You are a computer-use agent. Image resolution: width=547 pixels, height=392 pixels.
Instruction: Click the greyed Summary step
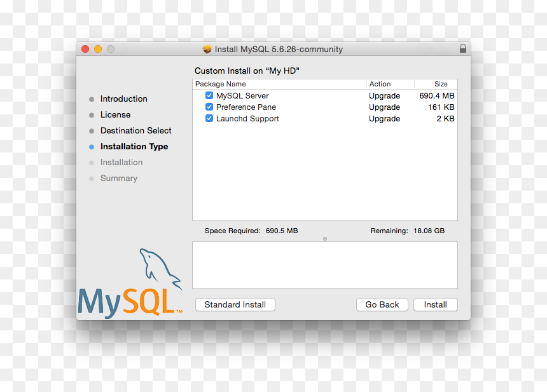click(x=119, y=178)
